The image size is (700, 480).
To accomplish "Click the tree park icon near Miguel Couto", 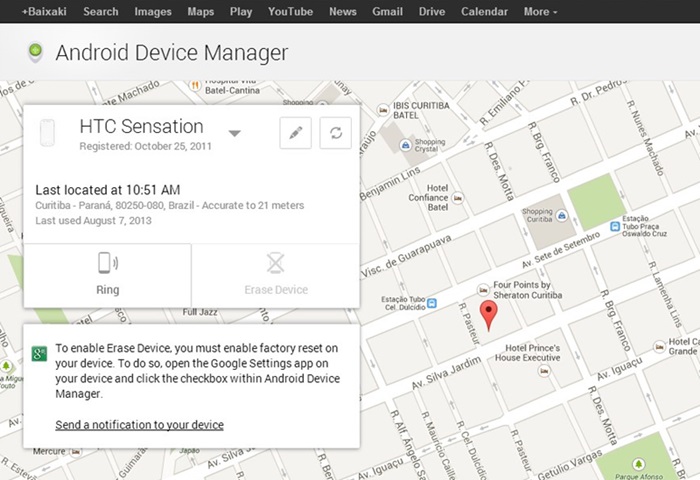I will tap(6, 367).
